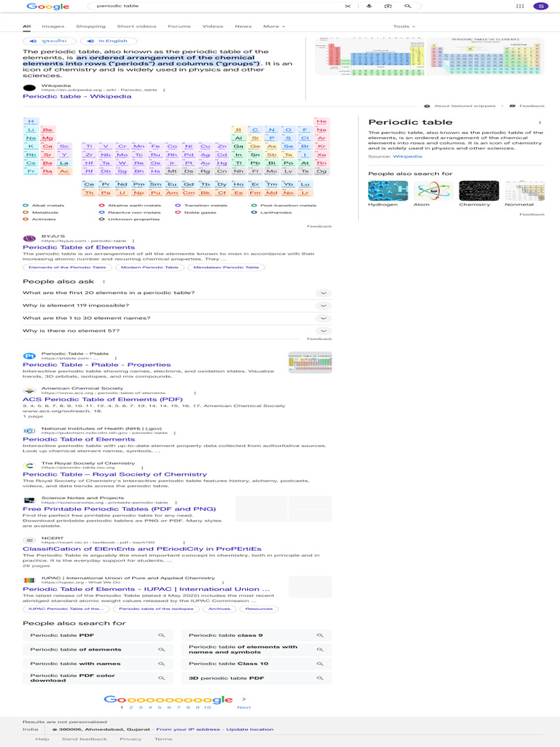The width and height of the screenshot is (560, 747).
Task: Select the Helium He element cell
Action: 322,122
